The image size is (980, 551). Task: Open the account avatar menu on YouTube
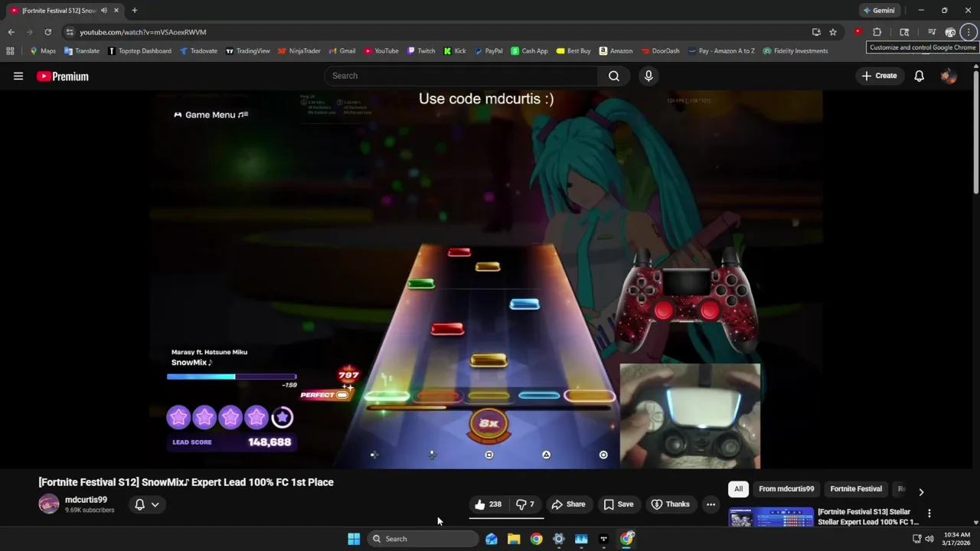click(x=949, y=76)
